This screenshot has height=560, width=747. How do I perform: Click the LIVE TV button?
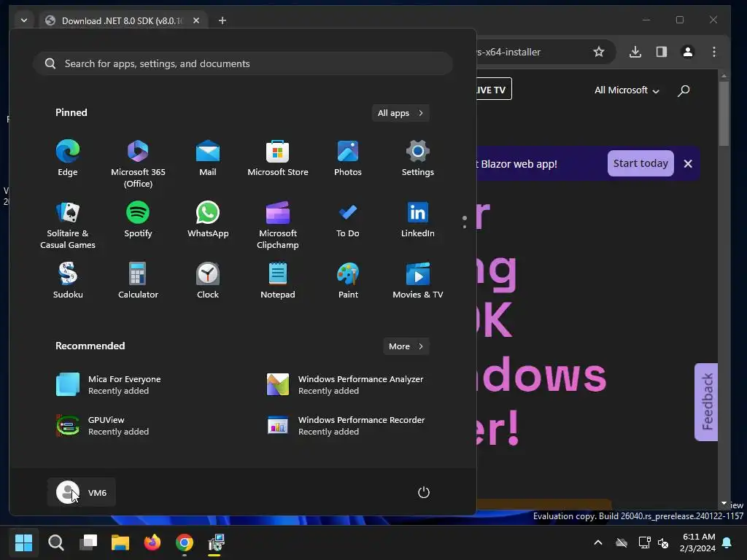pos(494,89)
